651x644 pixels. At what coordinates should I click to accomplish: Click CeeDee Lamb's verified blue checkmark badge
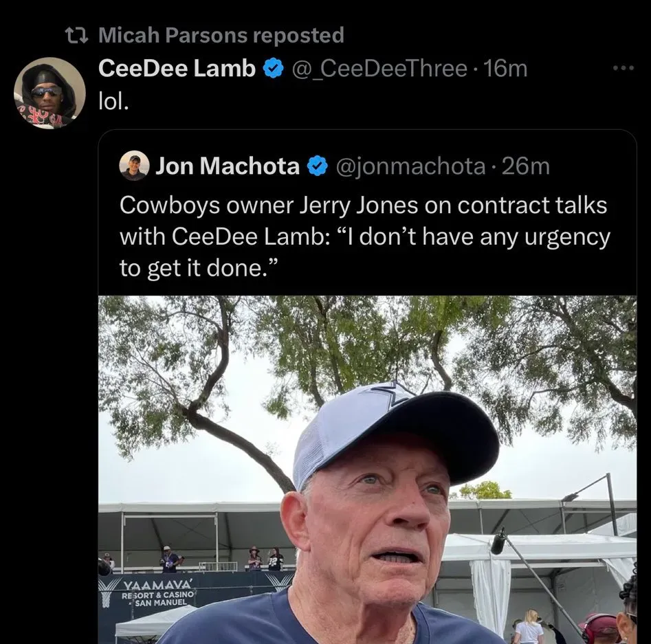click(x=274, y=68)
